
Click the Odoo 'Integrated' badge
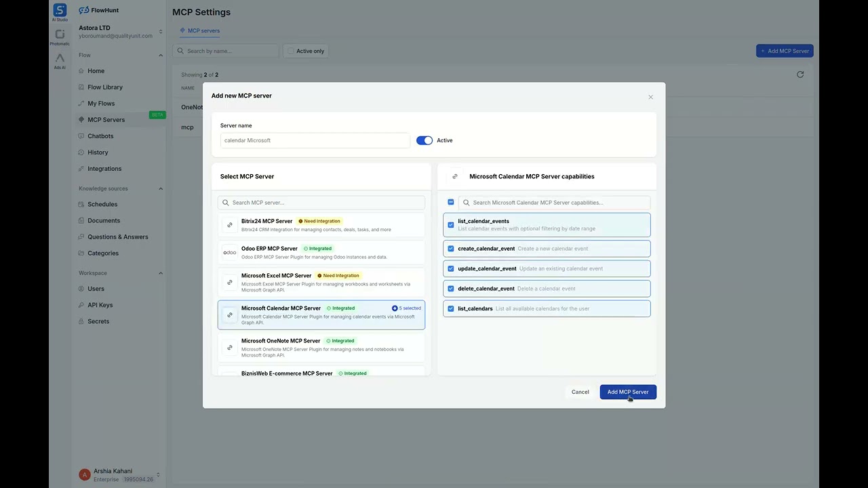317,249
